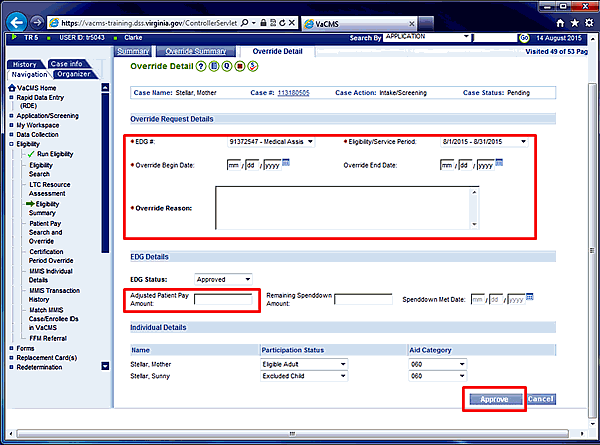
Task: Open the calendar picker for Override End Date
Action: [x=510, y=164]
